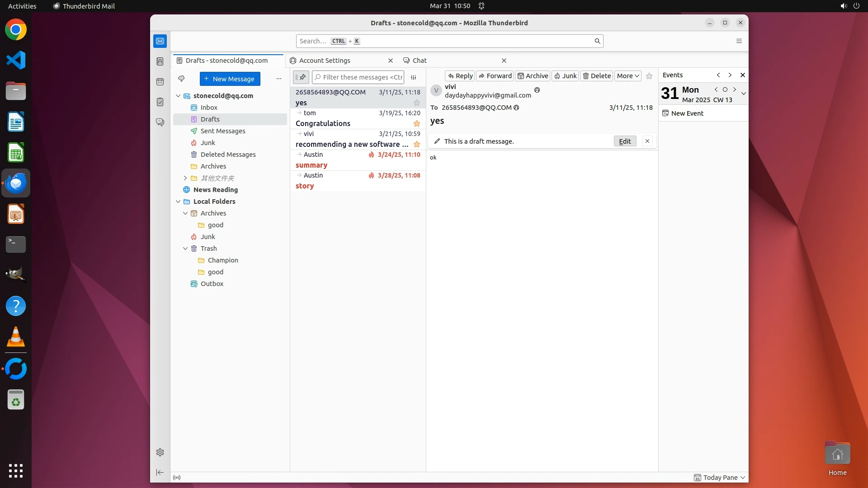Switch to the Account Settings tab
Screen dimensions: 868x488
325,61
